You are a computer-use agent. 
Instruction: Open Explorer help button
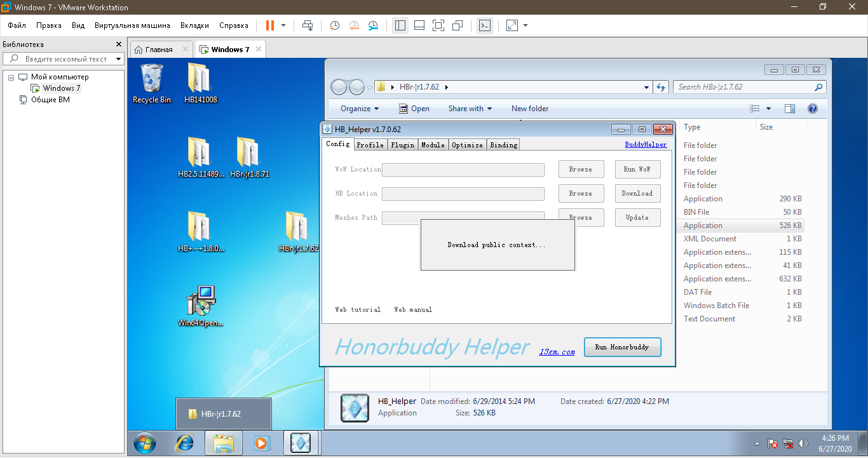[x=813, y=109]
